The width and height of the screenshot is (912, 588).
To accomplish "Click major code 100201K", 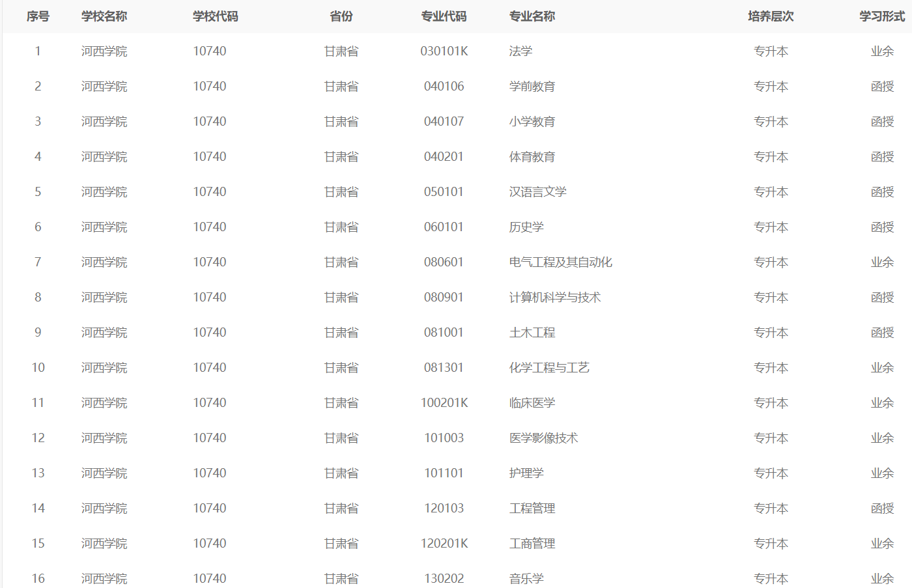I will (x=444, y=403).
